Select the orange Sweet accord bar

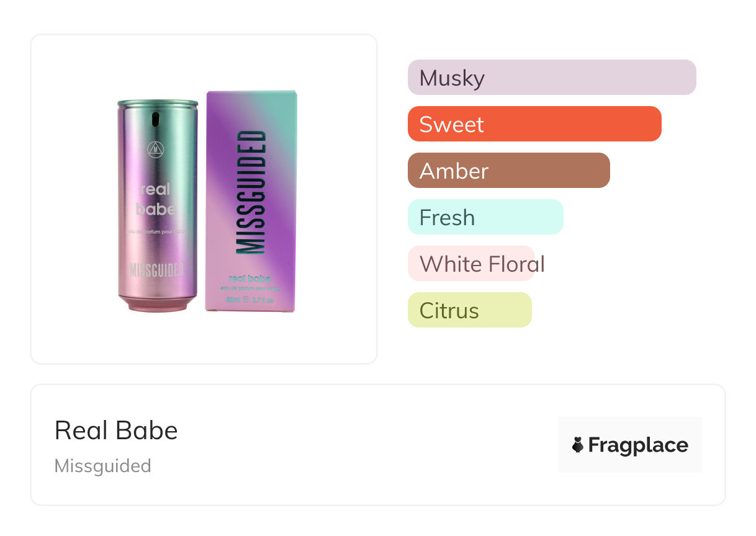(534, 124)
